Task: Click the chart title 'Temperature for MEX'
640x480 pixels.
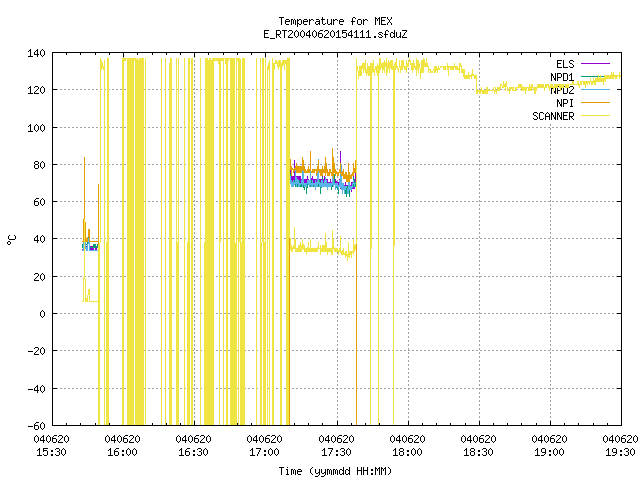Action: click(335, 21)
